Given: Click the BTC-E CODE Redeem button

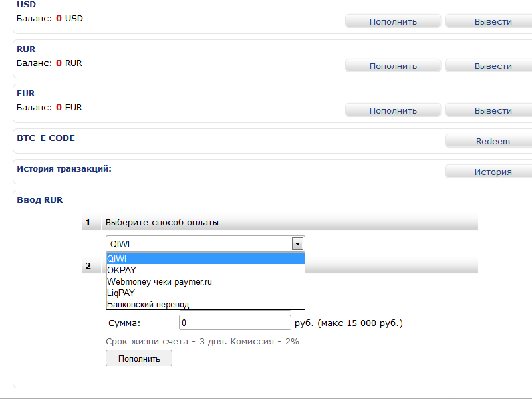Looking at the screenshot, I should pos(489,141).
